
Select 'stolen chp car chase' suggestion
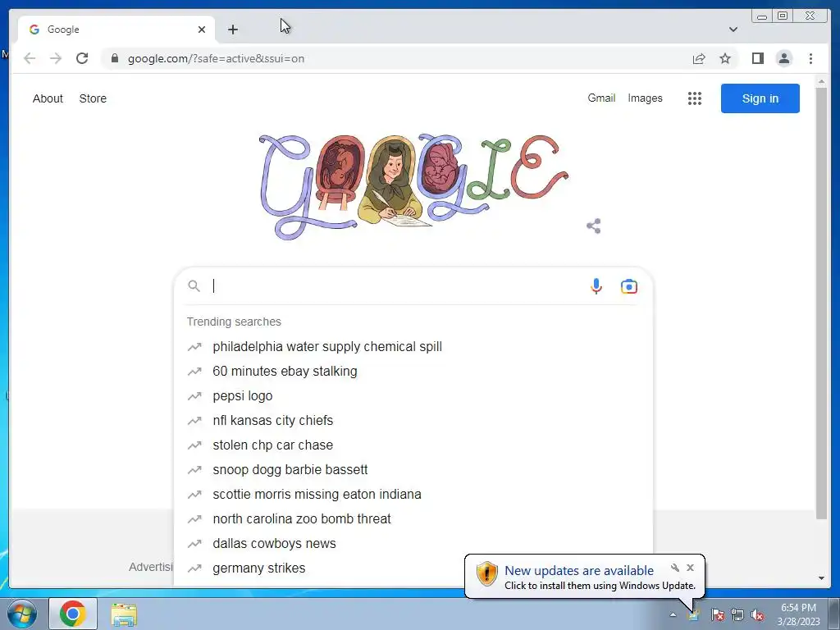(413, 445)
